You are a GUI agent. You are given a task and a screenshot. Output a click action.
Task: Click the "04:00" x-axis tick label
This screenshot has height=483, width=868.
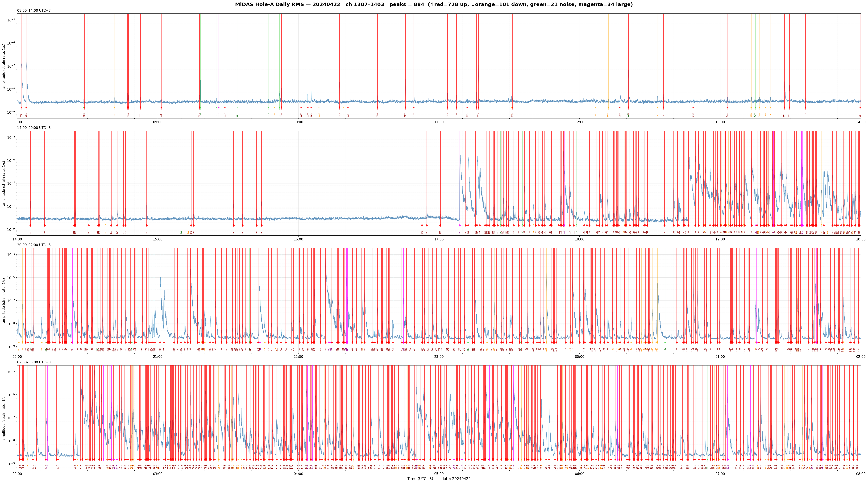[x=298, y=474]
